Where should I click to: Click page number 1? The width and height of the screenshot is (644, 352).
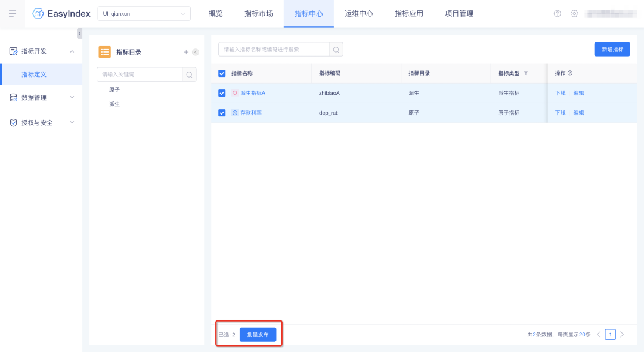click(611, 335)
